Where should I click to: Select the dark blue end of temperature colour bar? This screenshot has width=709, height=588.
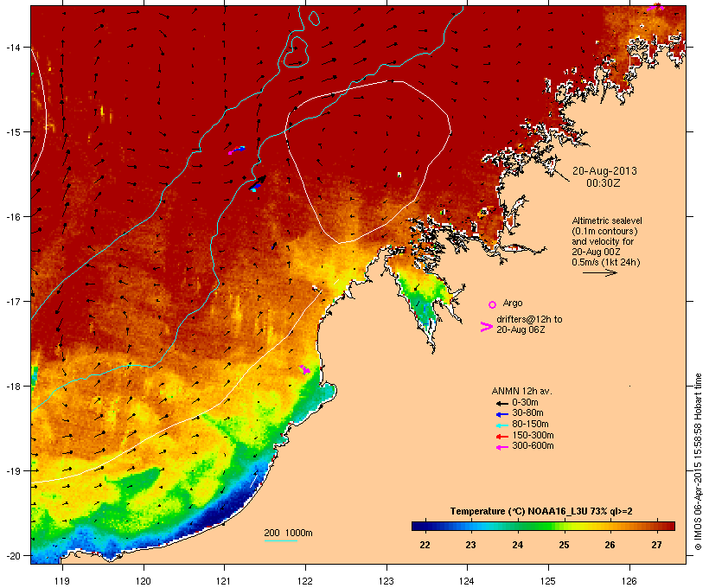tap(418, 526)
